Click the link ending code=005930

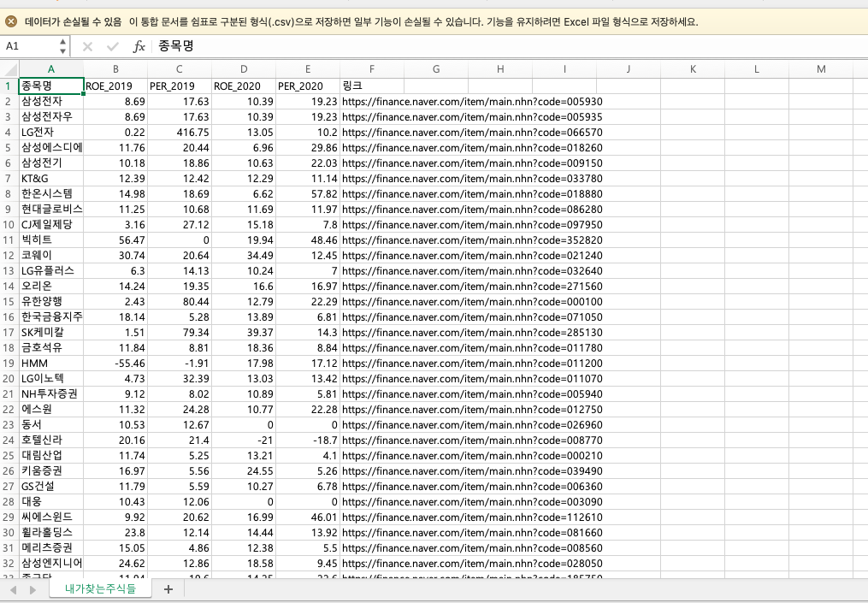point(472,101)
